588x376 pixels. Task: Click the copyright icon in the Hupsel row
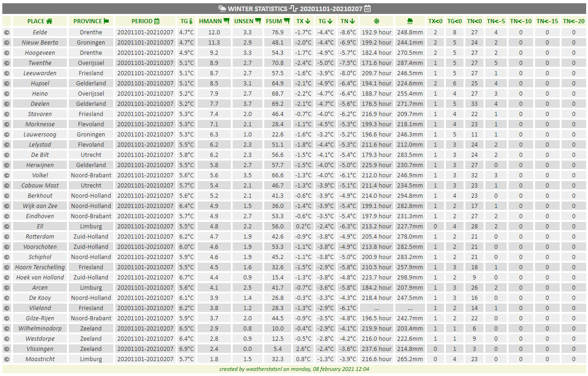pyautogui.click(x=7, y=84)
